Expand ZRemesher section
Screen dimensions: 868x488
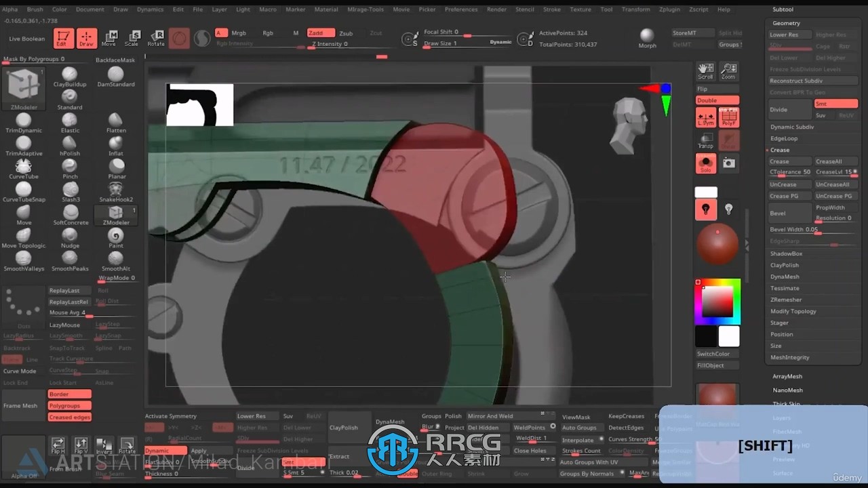786,300
